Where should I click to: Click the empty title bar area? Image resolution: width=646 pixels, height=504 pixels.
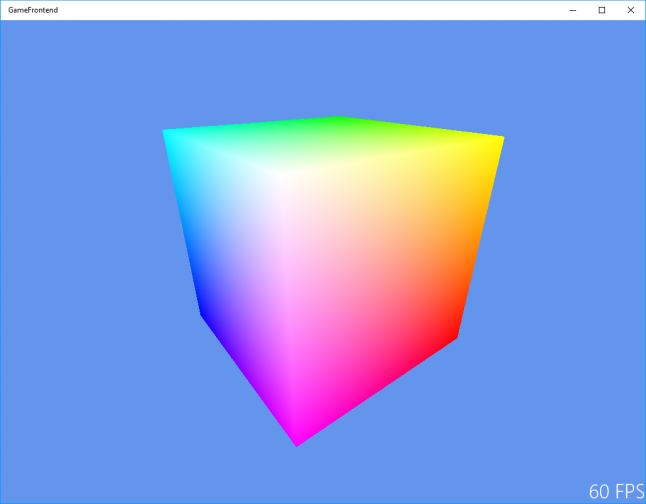click(x=300, y=10)
